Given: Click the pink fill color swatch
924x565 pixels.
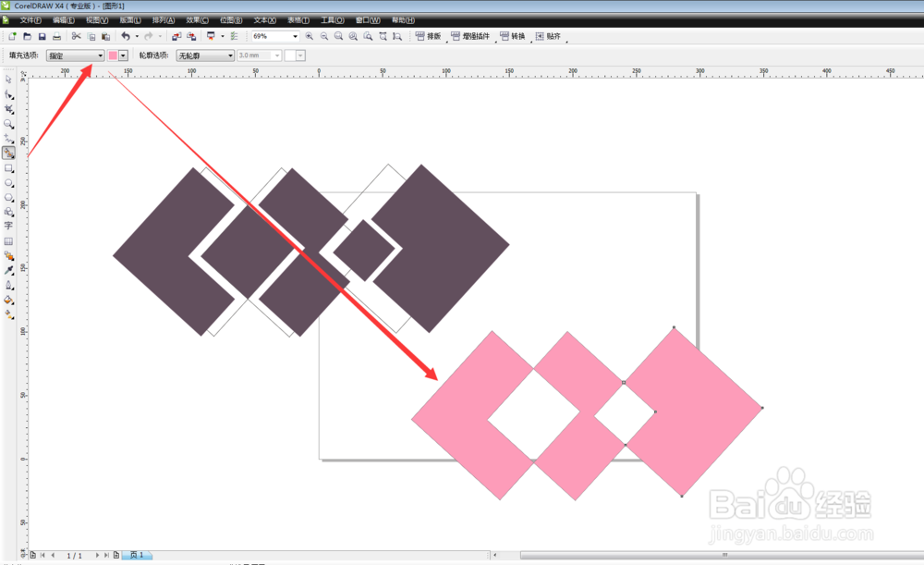Looking at the screenshot, I should (113, 55).
